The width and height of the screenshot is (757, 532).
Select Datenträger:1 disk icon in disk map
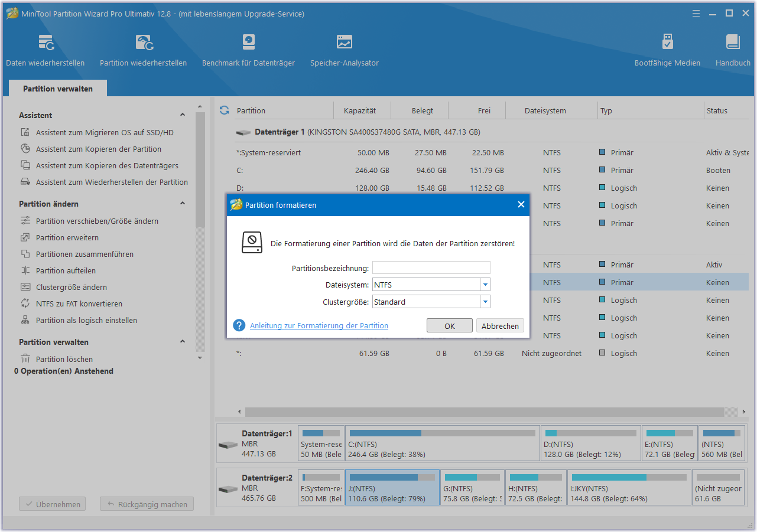[x=228, y=444]
